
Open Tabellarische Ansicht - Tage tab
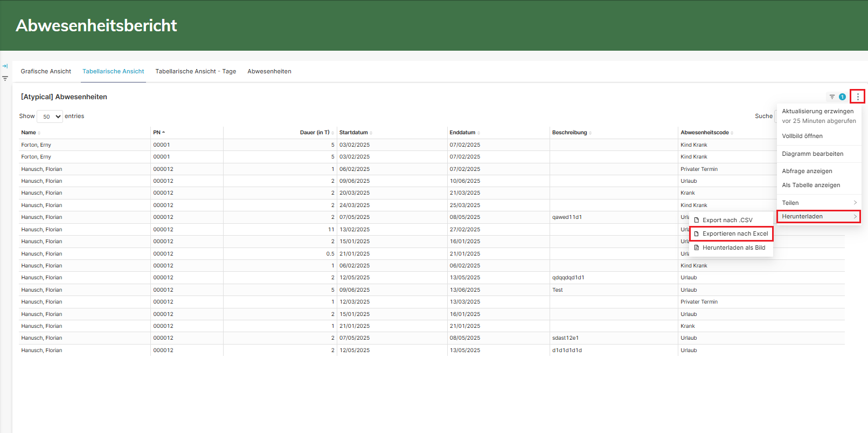[196, 71]
